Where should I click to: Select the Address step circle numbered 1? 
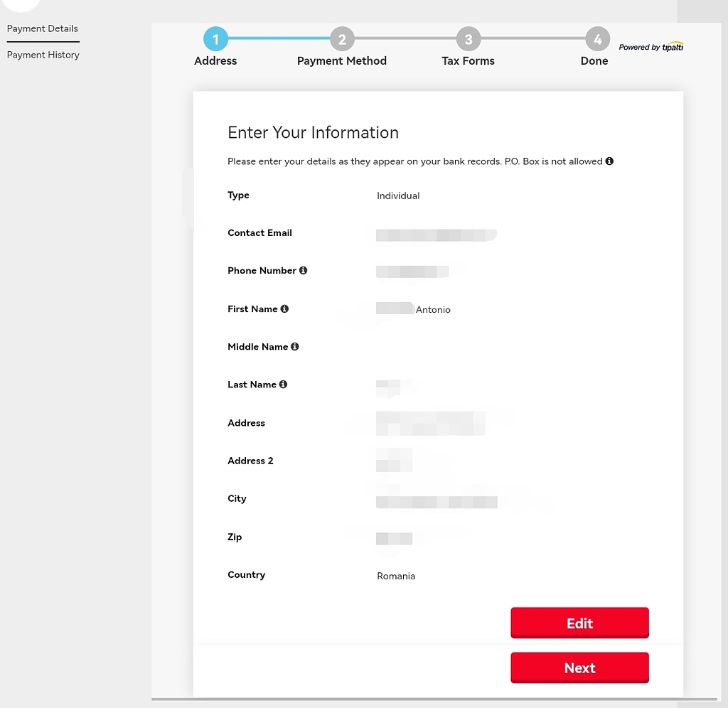point(215,39)
